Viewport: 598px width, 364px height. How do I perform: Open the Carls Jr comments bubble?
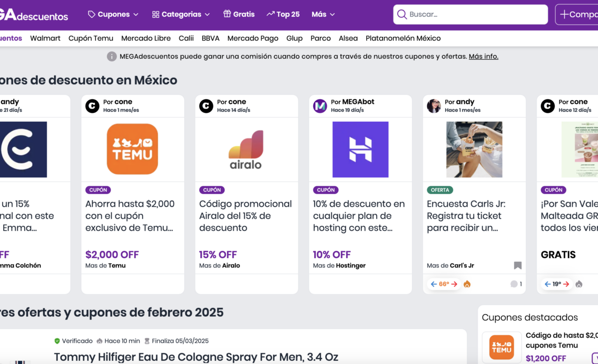[x=514, y=284]
